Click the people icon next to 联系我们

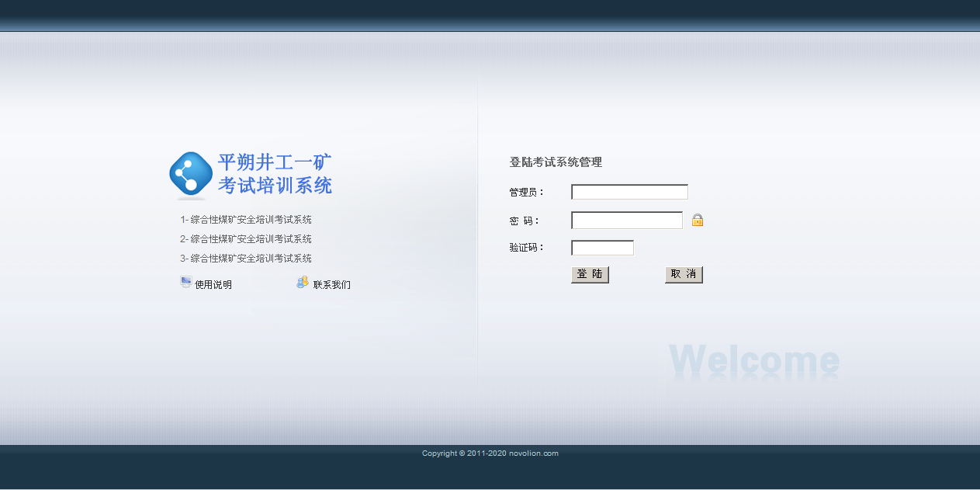(x=303, y=283)
